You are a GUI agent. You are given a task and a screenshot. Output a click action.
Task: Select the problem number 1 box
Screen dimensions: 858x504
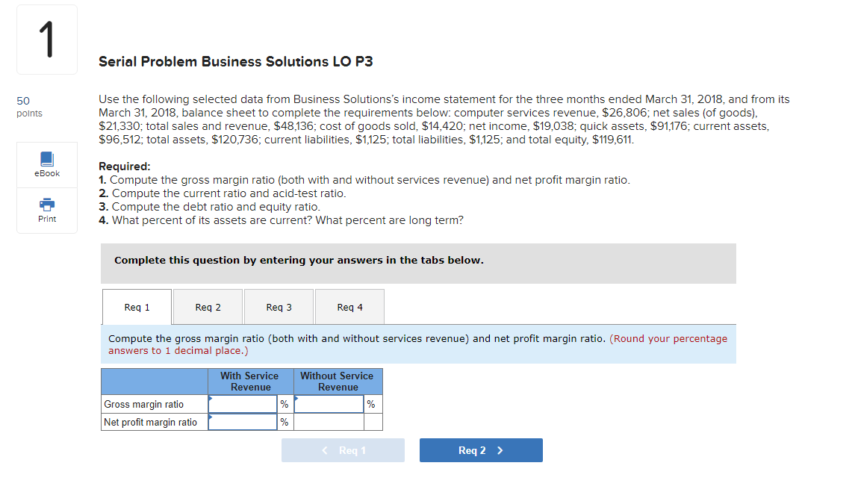pyautogui.click(x=46, y=39)
